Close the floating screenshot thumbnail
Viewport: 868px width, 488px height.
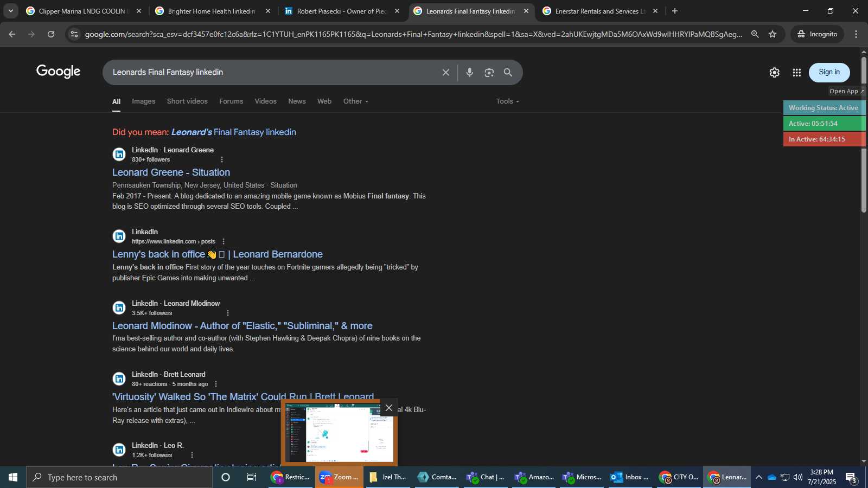coord(388,408)
